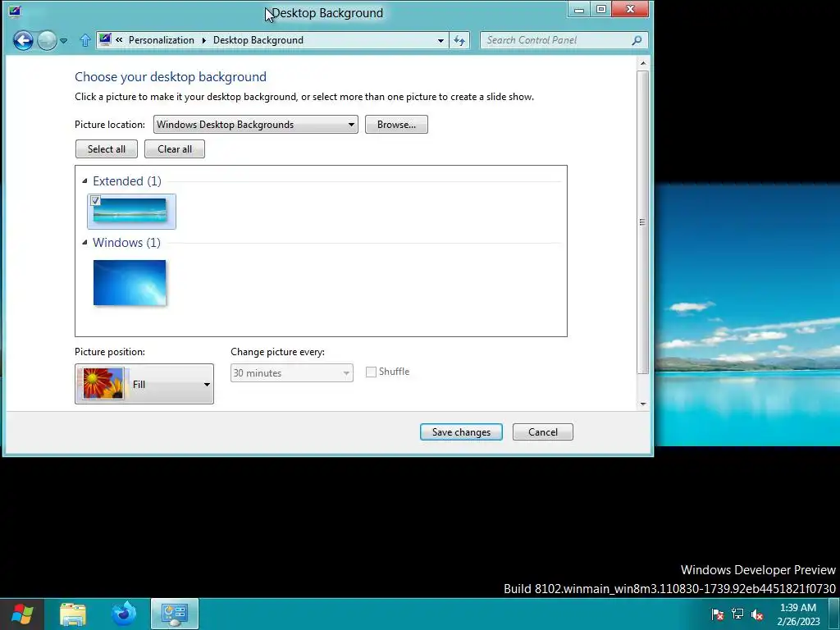Viewport: 840px width, 630px height.
Task: Click the Extended (1) group heading
Action: pyautogui.click(x=127, y=181)
